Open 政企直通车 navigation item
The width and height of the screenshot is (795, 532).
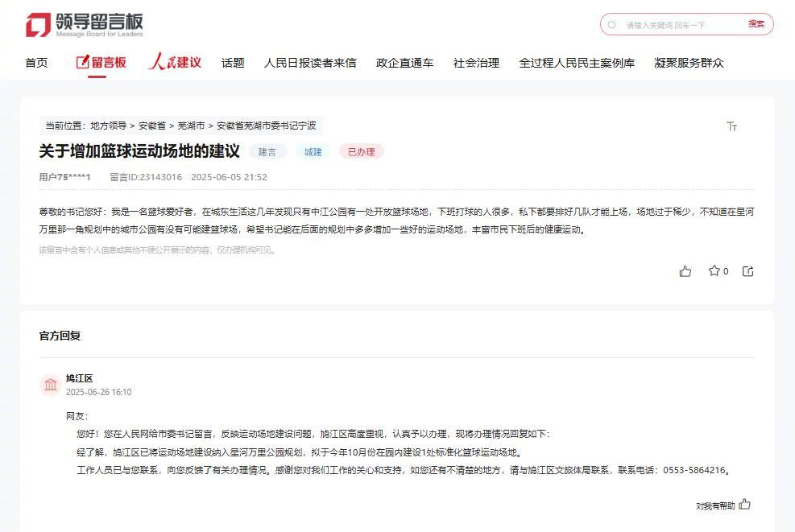pos(404,63)
